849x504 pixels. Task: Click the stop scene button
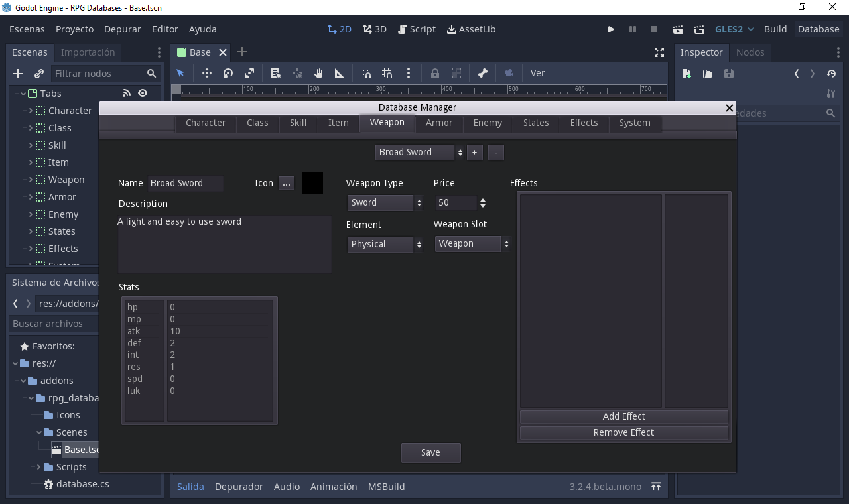(653, 29)
